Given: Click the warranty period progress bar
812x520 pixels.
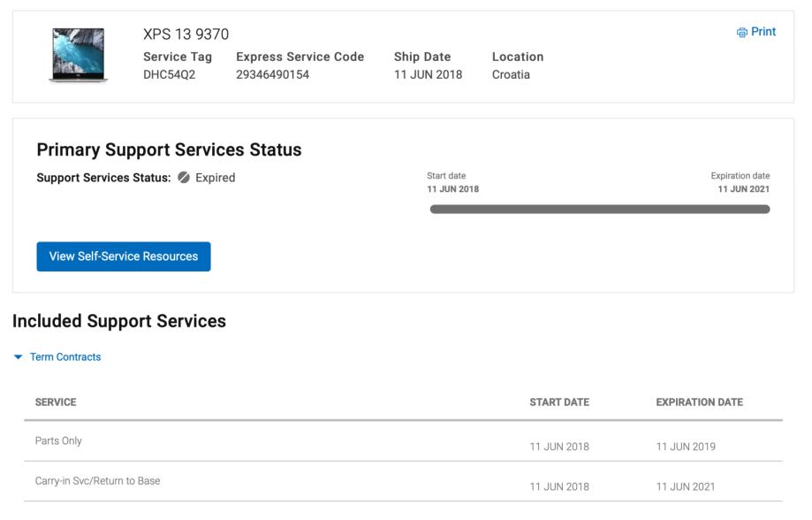Looking at the screenshot, I should [x=599, y=210].
